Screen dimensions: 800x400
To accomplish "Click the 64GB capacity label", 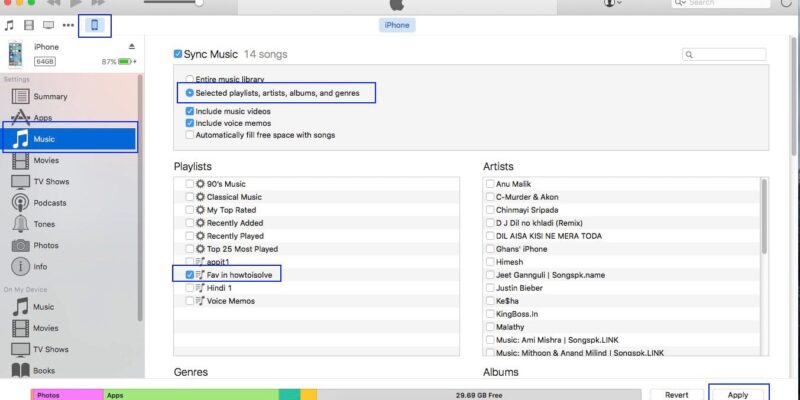I will click(x=45, y=61).
